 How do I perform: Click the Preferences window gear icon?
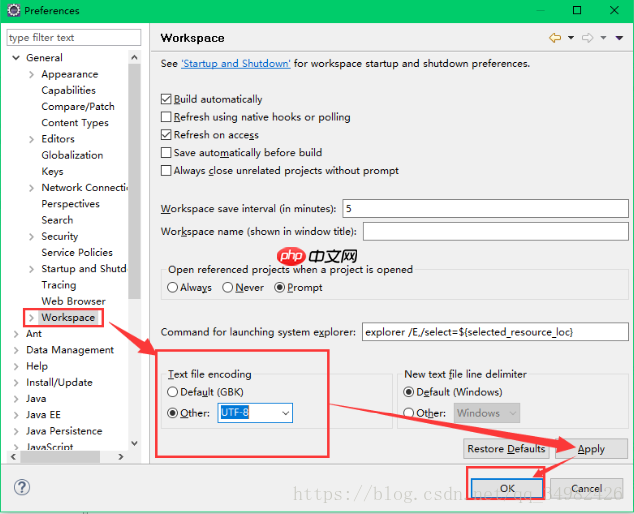tap(14, 10)
